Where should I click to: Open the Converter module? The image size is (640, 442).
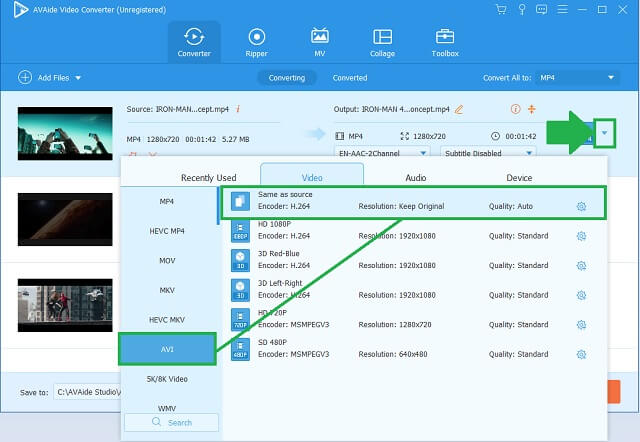[x=194, y=42]
